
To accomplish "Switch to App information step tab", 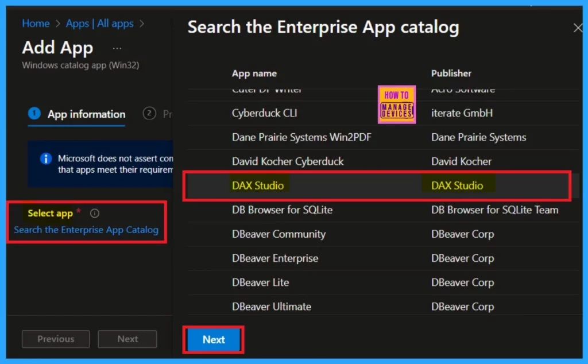I will pyautogui.click(x=76, y=114).
